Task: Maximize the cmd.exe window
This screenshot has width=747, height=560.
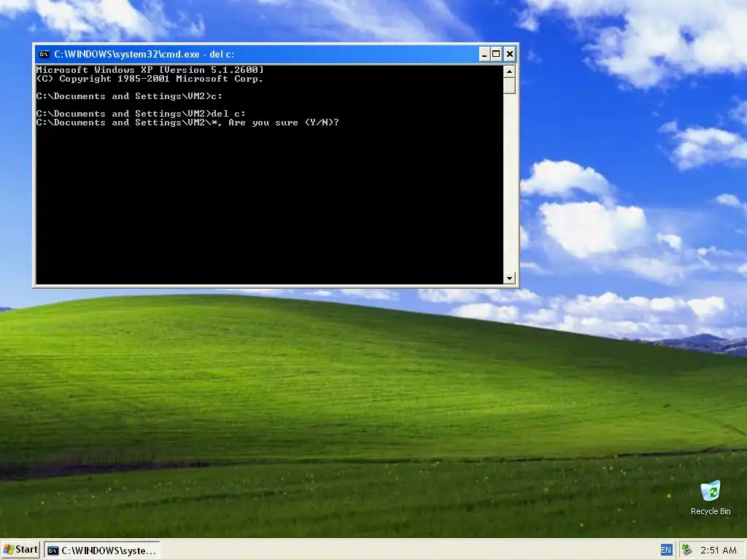Action: click(496, 54)
